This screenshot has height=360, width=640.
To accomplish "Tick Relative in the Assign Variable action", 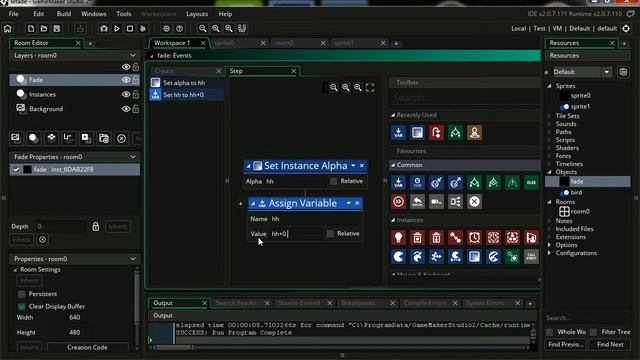I will [x=330, y=233].
